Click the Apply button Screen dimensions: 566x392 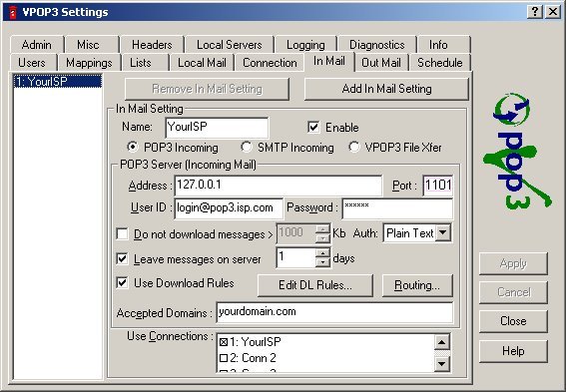[x=513, y=263]
